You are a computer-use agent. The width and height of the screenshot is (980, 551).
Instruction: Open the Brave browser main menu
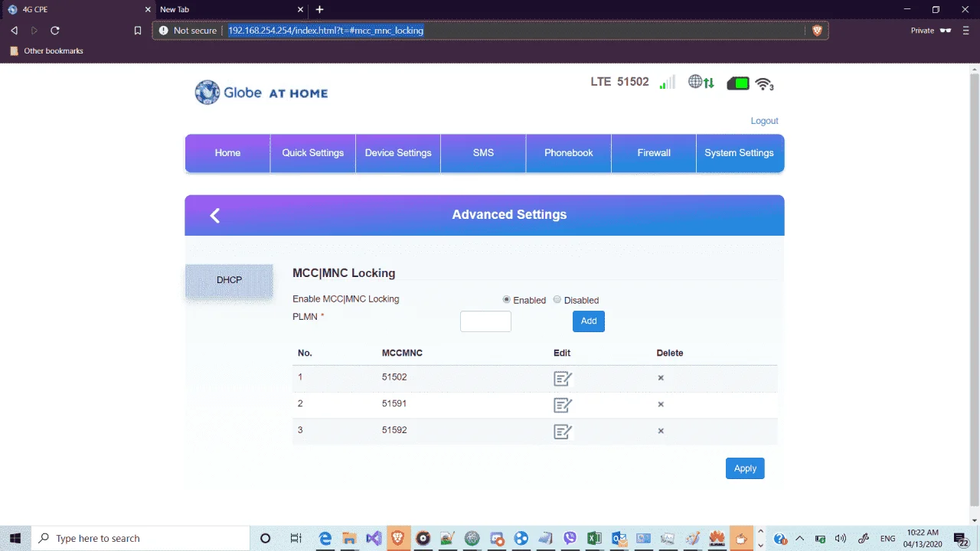pyautogui.click(x=966, y=31)
